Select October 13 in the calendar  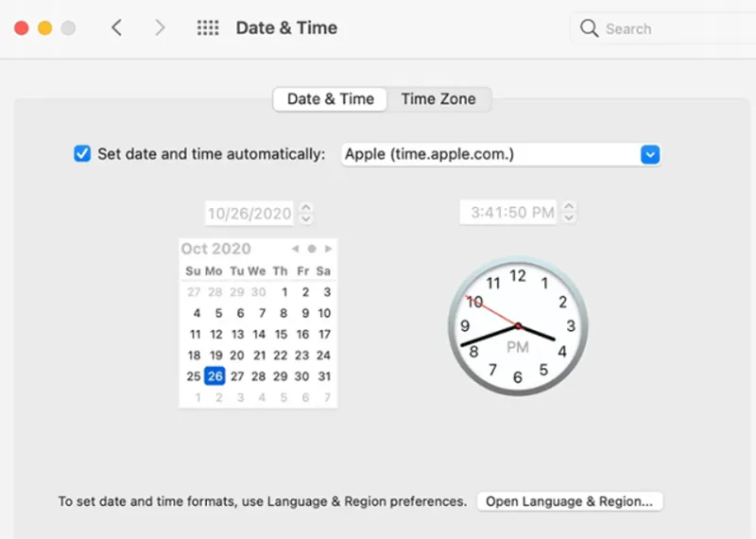point(237,334)
